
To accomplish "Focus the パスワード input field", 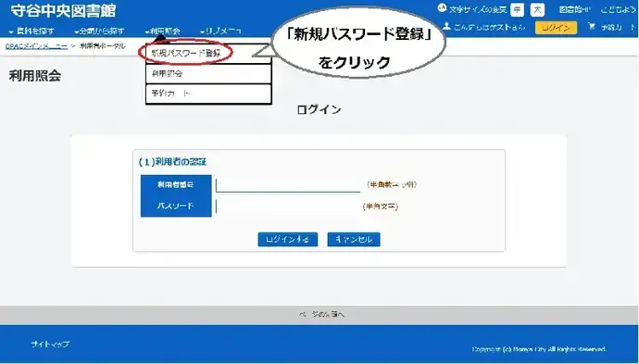I will 288,207.
